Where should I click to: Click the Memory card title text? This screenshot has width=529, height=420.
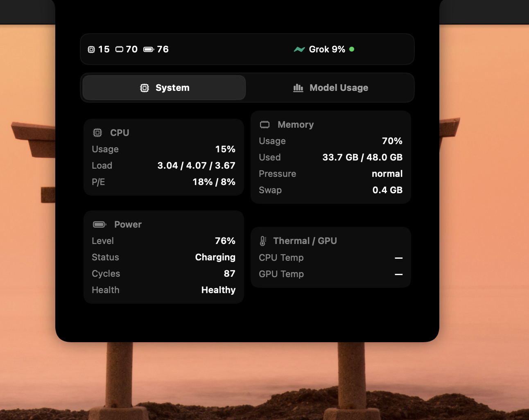tap(296, 124)
